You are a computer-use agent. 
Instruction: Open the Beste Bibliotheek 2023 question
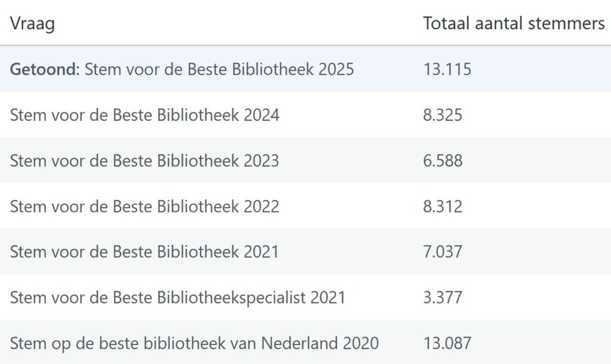click(144, 161)
